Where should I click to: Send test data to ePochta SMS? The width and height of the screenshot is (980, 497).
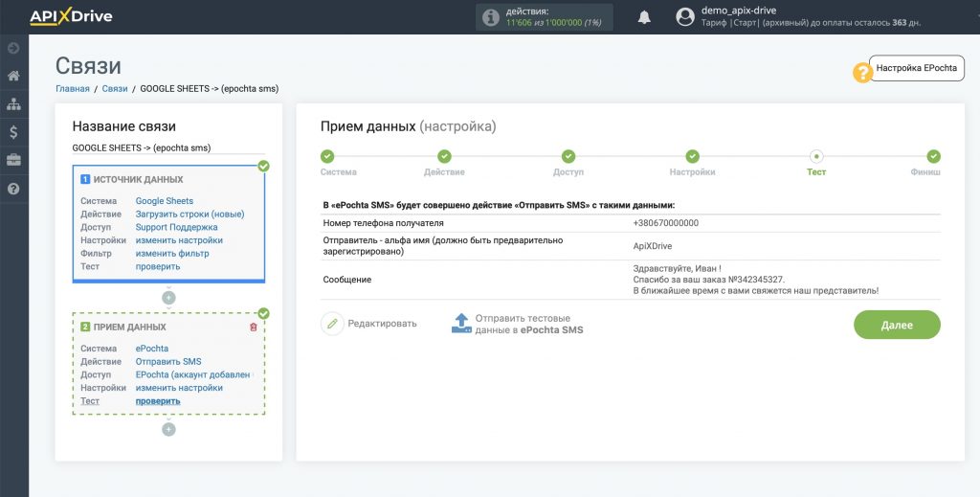coord(528,324)
